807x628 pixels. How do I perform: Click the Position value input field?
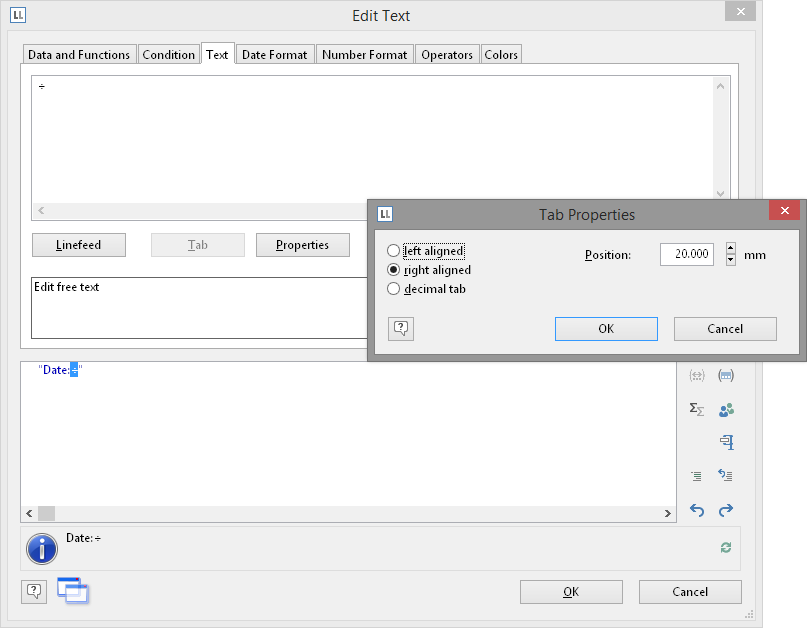point(687,255)
